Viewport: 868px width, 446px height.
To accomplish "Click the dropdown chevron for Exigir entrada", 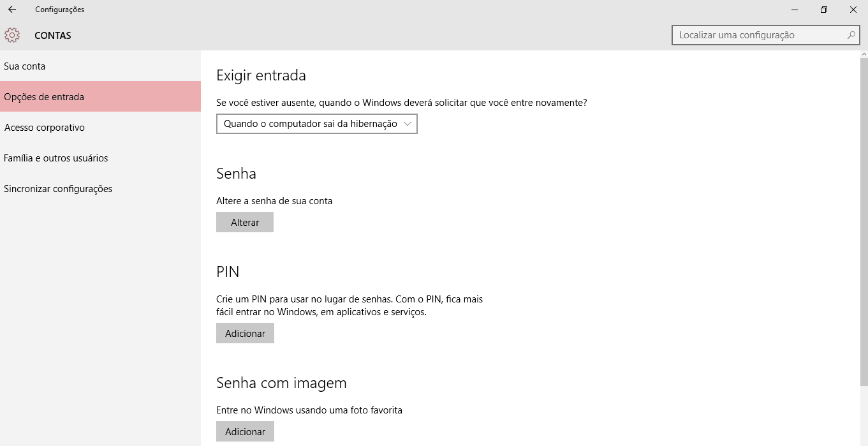I will tap(408, 124).
